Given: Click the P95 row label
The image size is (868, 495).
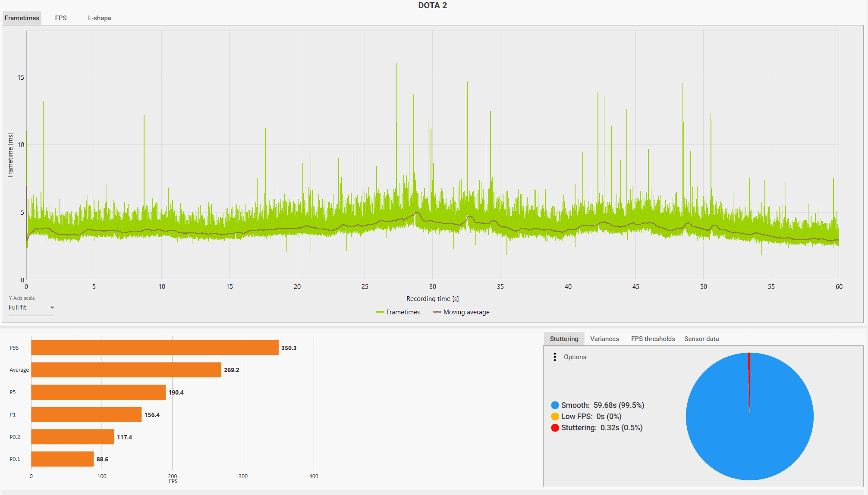Looking at the screenshot, I should 14,348.
